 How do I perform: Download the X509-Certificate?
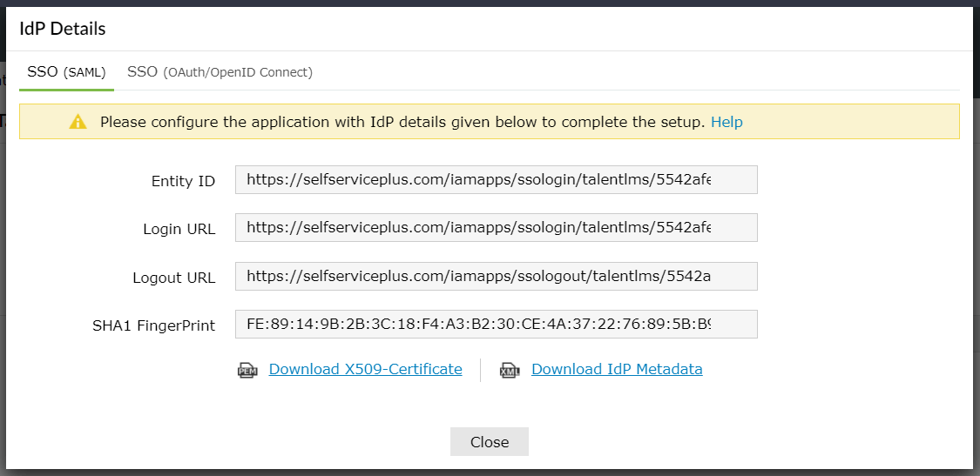[366, 369]
